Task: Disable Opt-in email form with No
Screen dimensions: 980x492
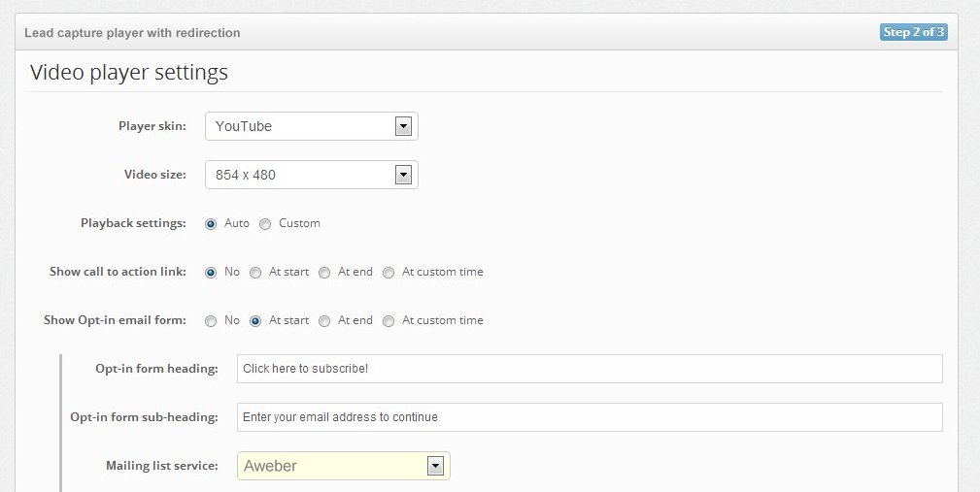Action: tap(211, 321)
